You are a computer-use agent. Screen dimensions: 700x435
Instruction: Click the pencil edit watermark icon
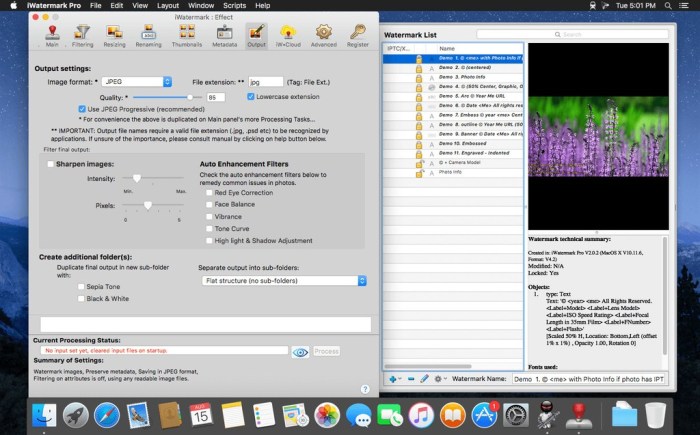click(x=425, y=379)
